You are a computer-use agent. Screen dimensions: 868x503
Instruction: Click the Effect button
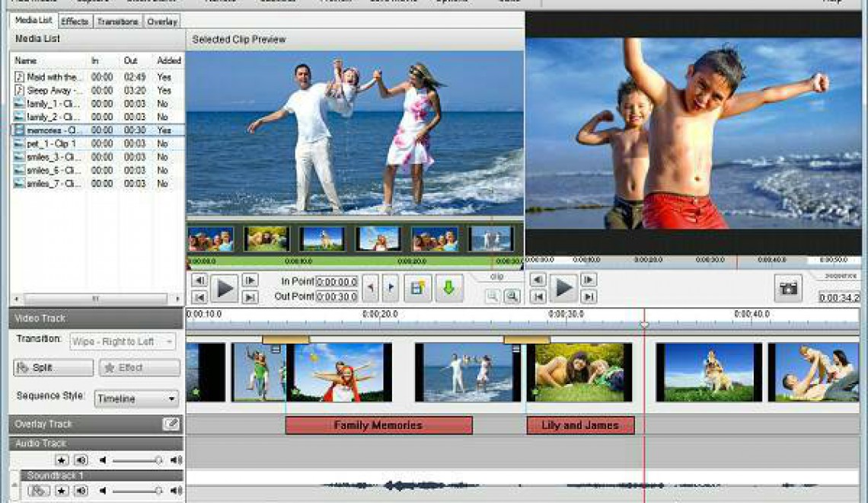tap(139, 367)
